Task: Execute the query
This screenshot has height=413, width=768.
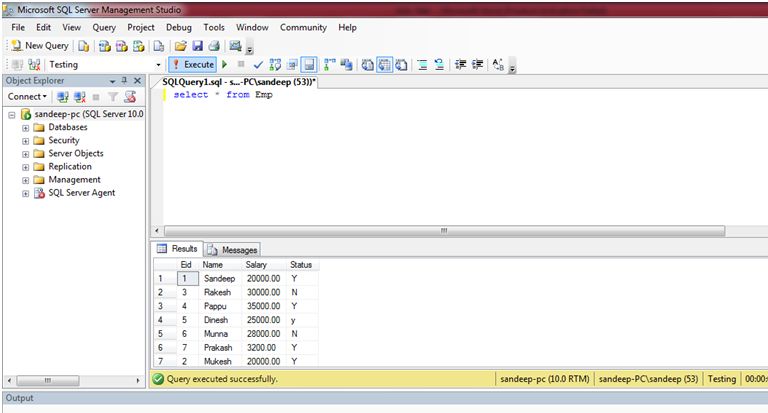Action: pyautogui.click(x=193, y=65)
